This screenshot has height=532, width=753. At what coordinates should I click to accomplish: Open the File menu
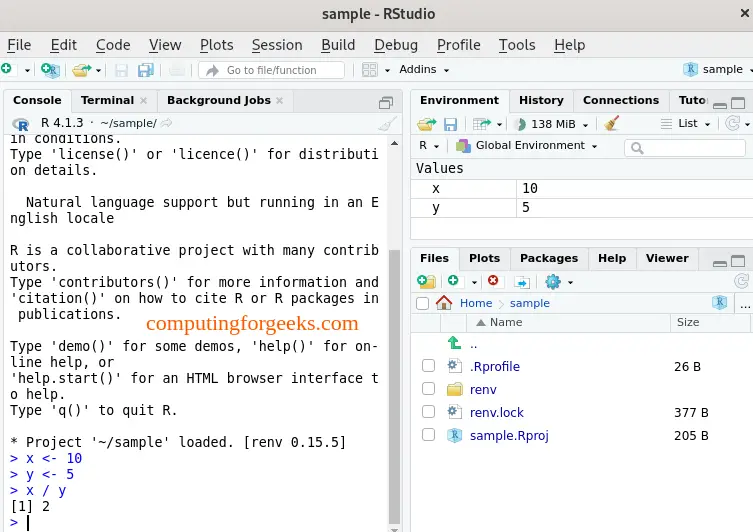[x=19, y=45]
